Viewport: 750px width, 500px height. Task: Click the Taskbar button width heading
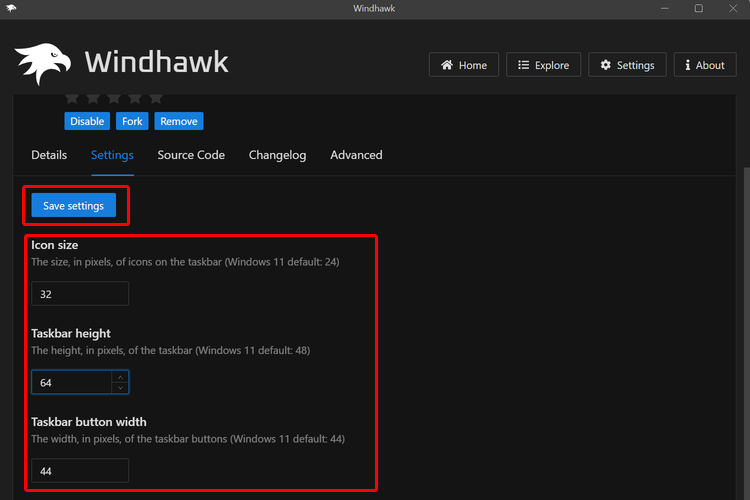89,422
